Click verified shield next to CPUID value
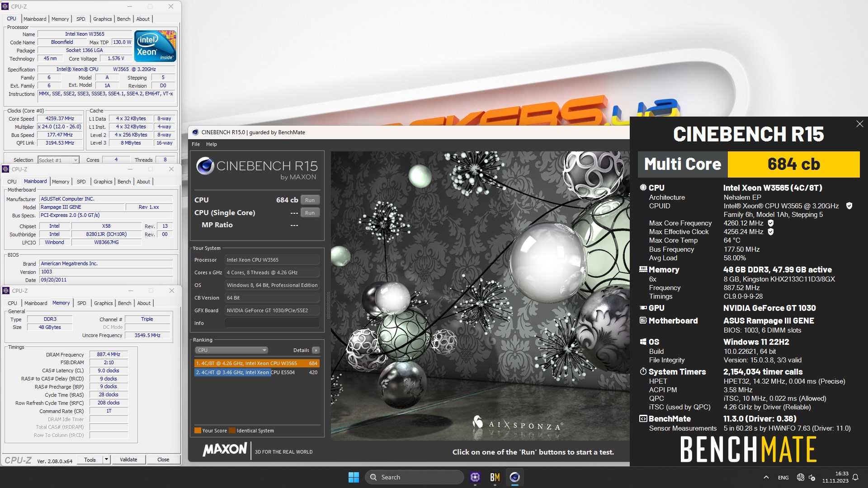This screenshot has height=488, width=868. pos(849,206)
